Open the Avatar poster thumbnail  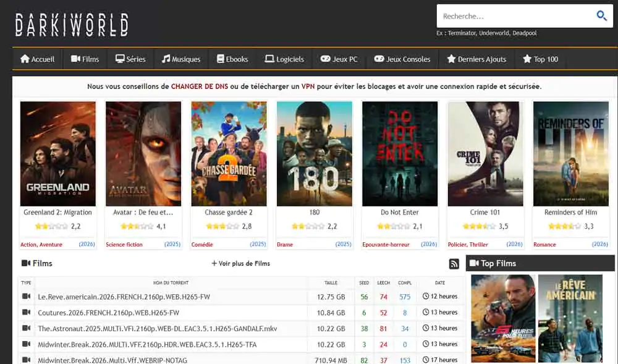143,154
